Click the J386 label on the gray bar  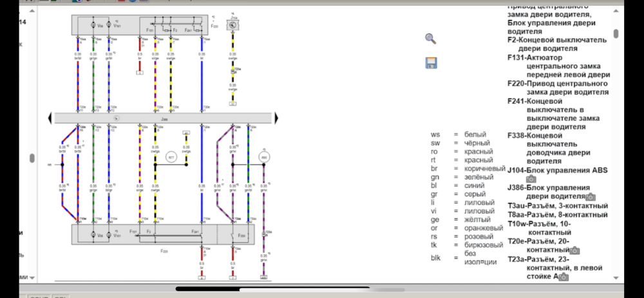165,120
